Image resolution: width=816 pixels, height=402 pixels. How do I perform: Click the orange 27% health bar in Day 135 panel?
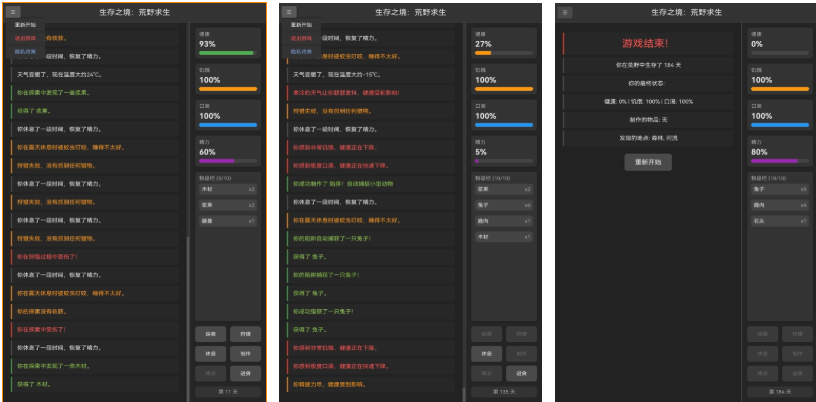tap(504, 53)
